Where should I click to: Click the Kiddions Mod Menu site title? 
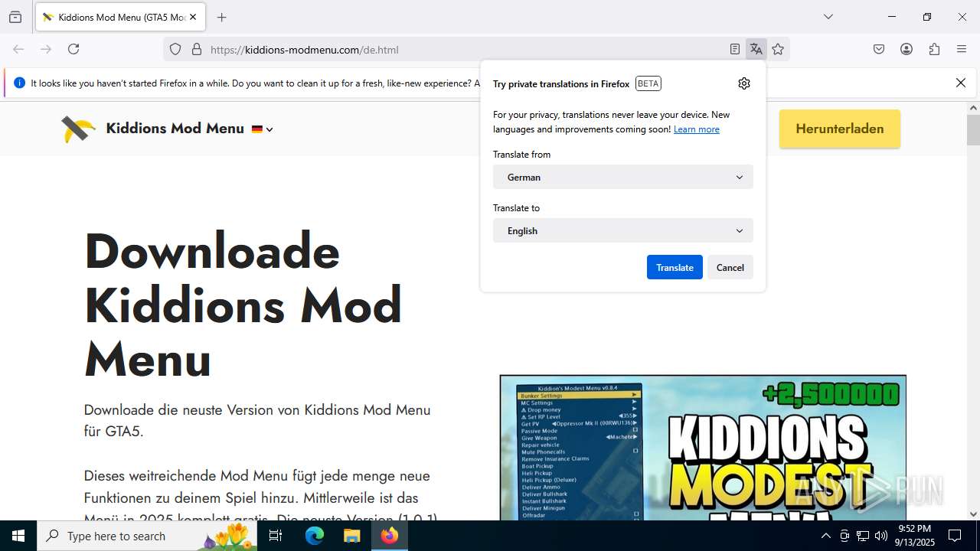click(x=175, y=129)
